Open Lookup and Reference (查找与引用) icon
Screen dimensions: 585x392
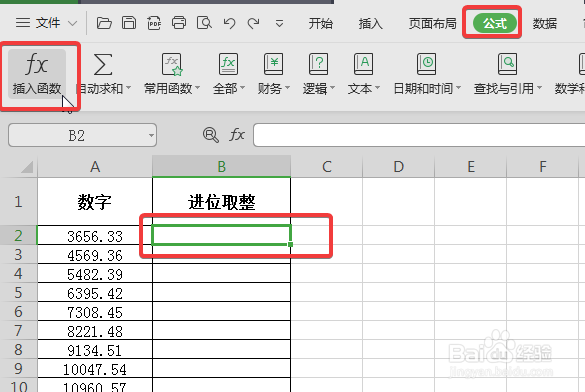tap(507, 64)
